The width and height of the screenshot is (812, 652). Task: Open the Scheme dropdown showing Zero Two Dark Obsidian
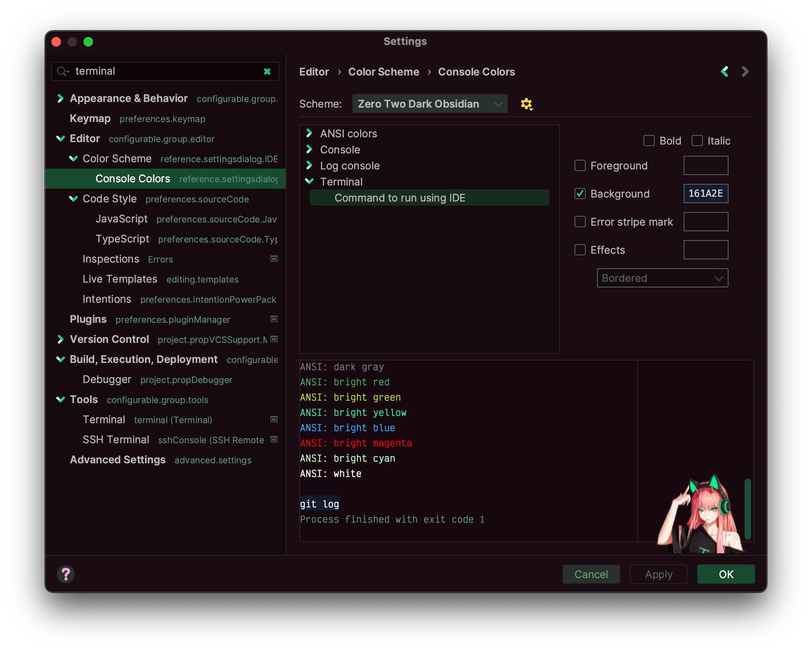point(429,104)
